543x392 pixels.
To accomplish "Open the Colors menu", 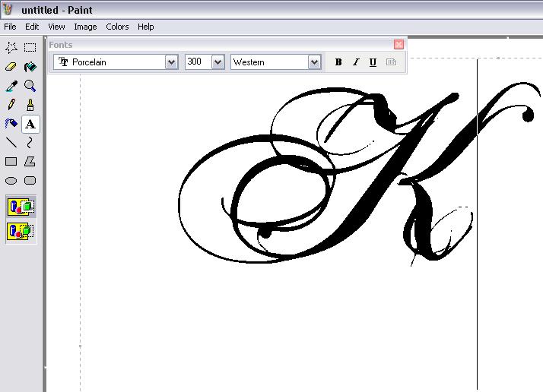I will [117, 27].
